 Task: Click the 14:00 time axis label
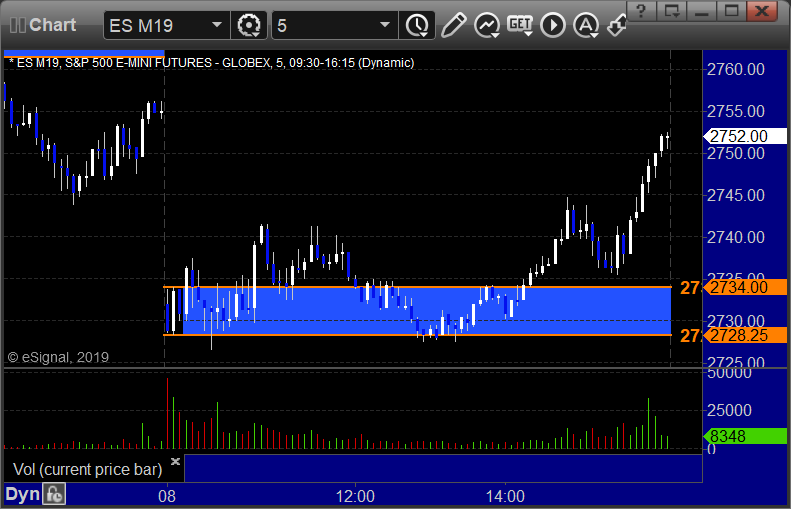point(505,496)
